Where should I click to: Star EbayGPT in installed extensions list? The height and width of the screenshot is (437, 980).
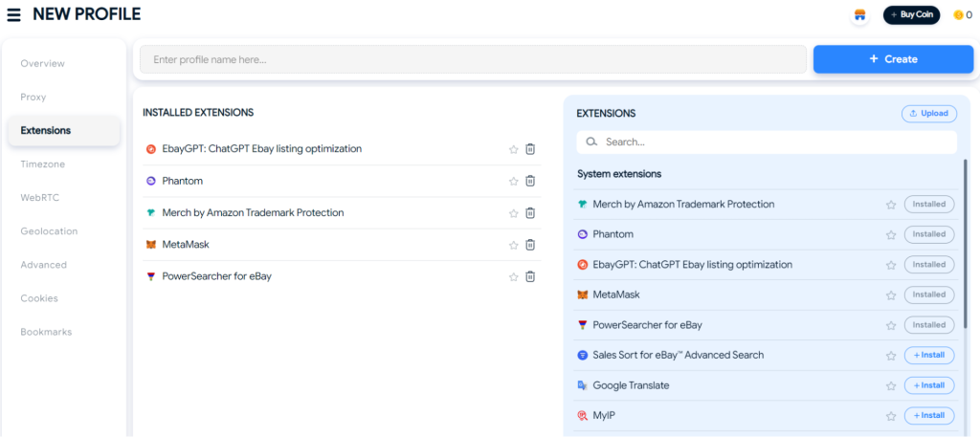coord(514,149)
